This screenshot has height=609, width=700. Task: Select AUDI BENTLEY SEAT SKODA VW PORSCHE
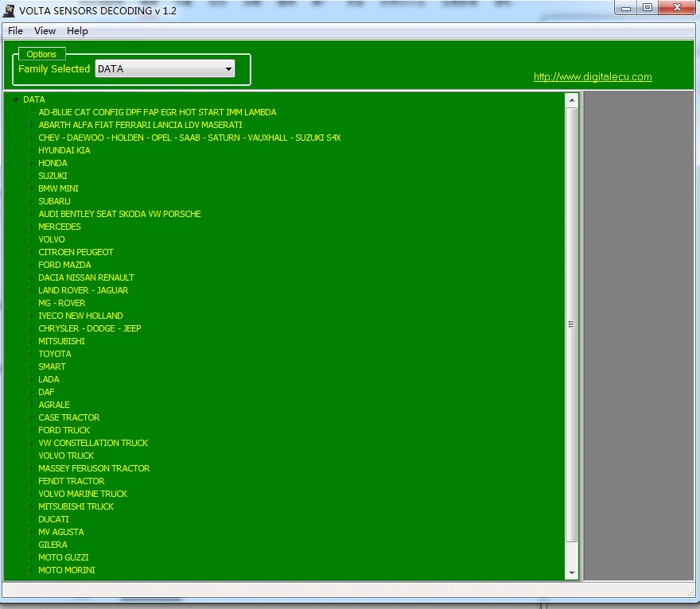(119, 214)
